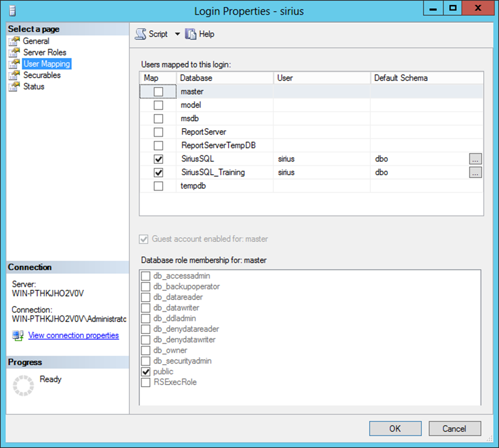The height and width of the screenshot is (448, 499).
Task: Select the Status page icon
Action: point(15,86)
